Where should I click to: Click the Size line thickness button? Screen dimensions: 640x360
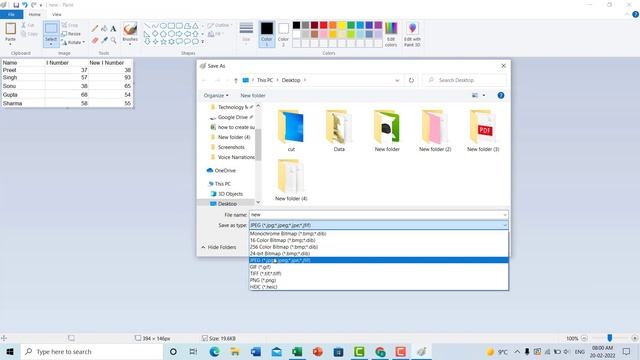point(246,33)
